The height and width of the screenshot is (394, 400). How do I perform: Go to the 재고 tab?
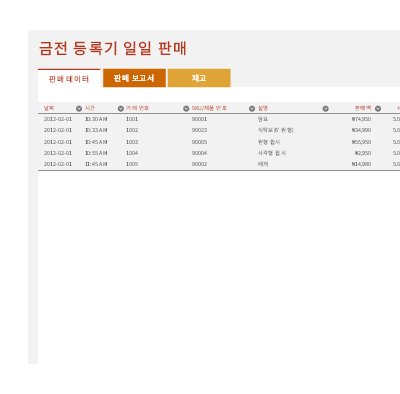(199, 78)
